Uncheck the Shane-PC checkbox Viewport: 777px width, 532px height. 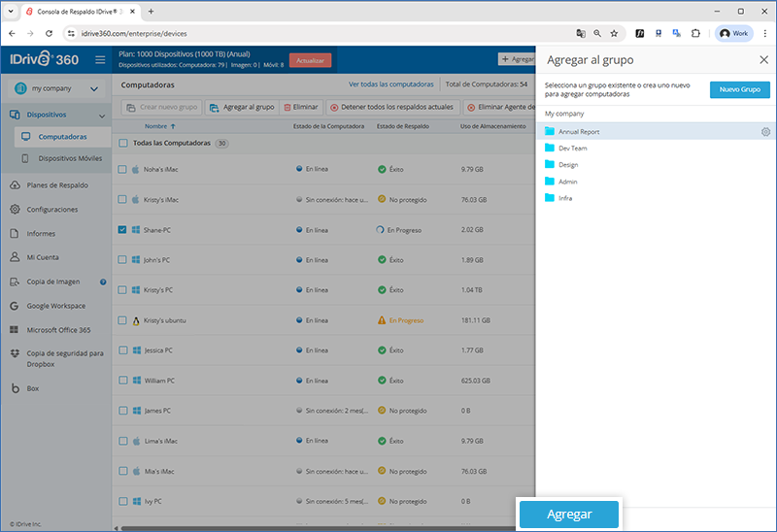[x=122, y=230]
